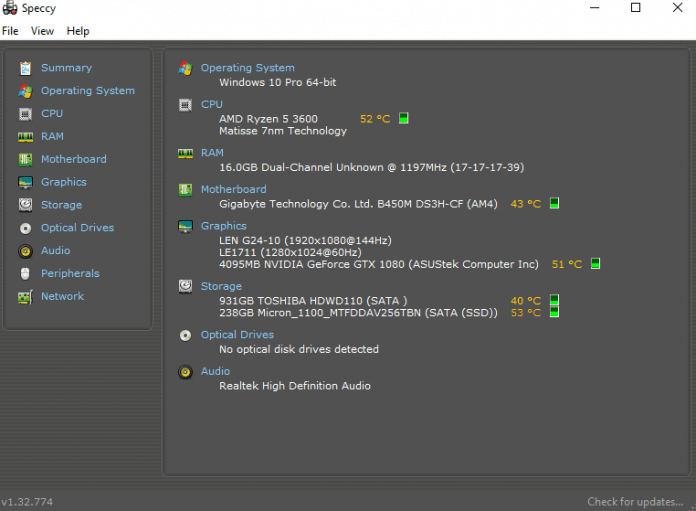Show the Optical Drives section in sidebar
Screen dimensions: 696x511
point(78,228)
